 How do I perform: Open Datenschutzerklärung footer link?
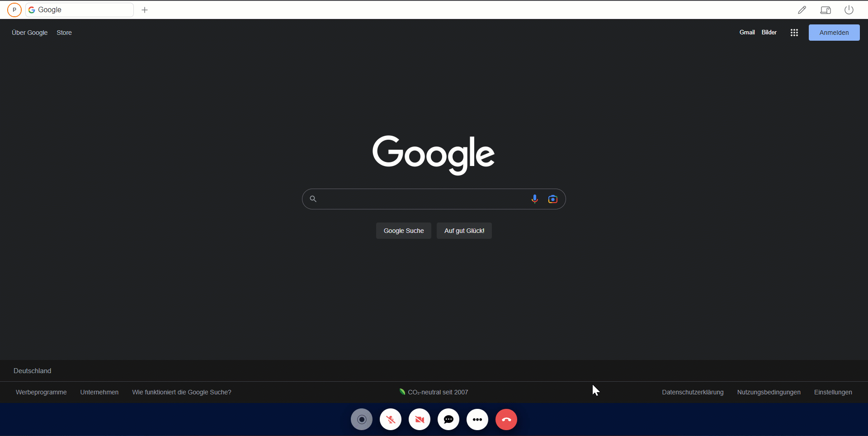693,392
